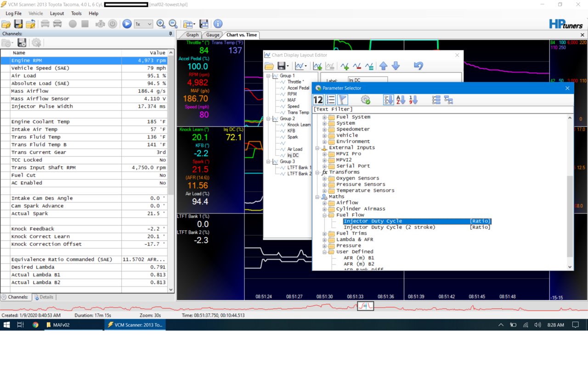The height and width of the screenshot is (382, 588).
Task: Toggle category sort order in Parameter Selector
Action: pos(389,100)
